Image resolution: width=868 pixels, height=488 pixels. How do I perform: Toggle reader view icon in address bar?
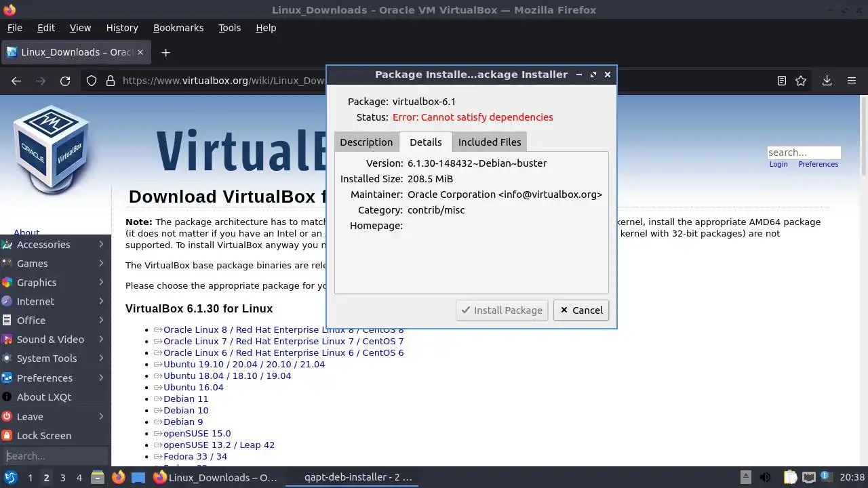pyautogui.click(x=781, y=81)
